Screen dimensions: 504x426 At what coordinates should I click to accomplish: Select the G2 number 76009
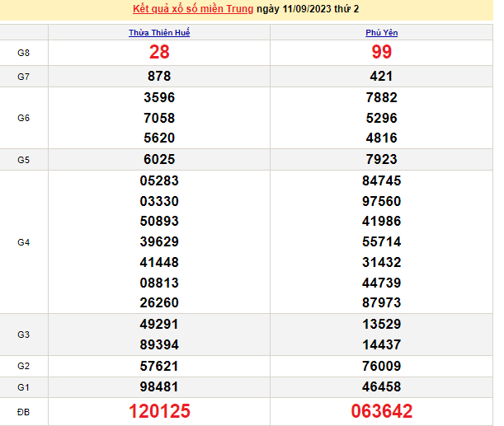click(x=381, y=365)
